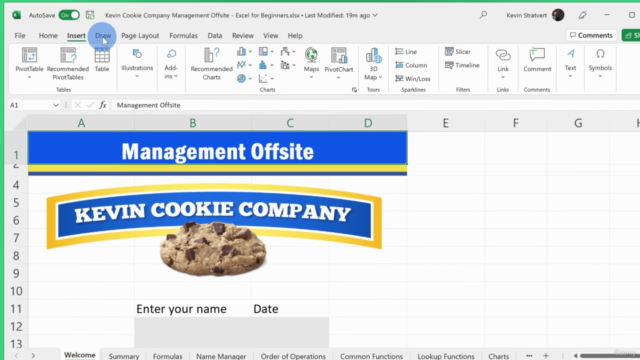Expand the file name dropdown in title bar
640x360 pixels.
pos(375,15)
